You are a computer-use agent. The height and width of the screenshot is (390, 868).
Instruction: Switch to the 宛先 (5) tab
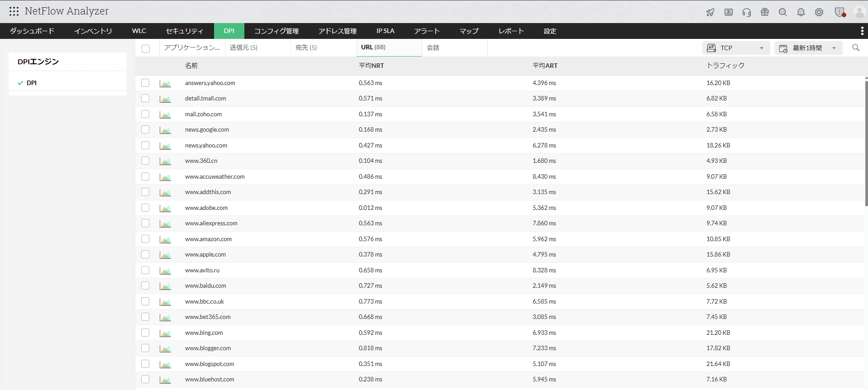324,48
